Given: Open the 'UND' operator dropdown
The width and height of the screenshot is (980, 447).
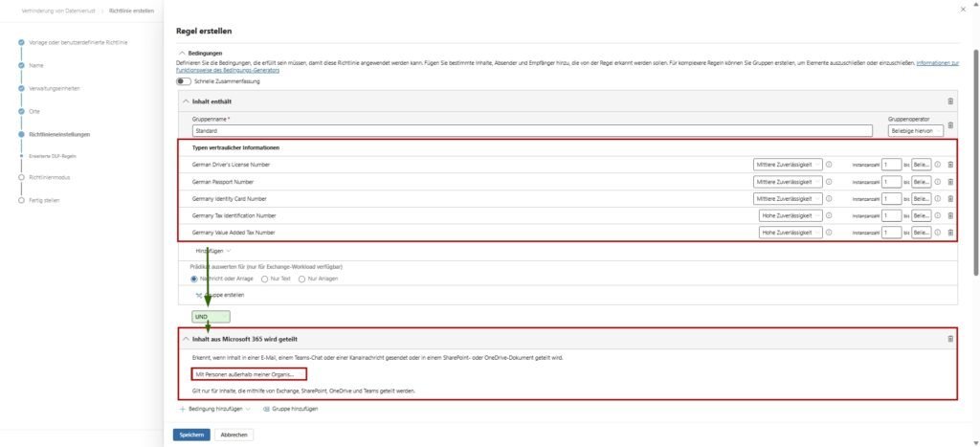Looking at the screenshot, I should coord(211,317).
